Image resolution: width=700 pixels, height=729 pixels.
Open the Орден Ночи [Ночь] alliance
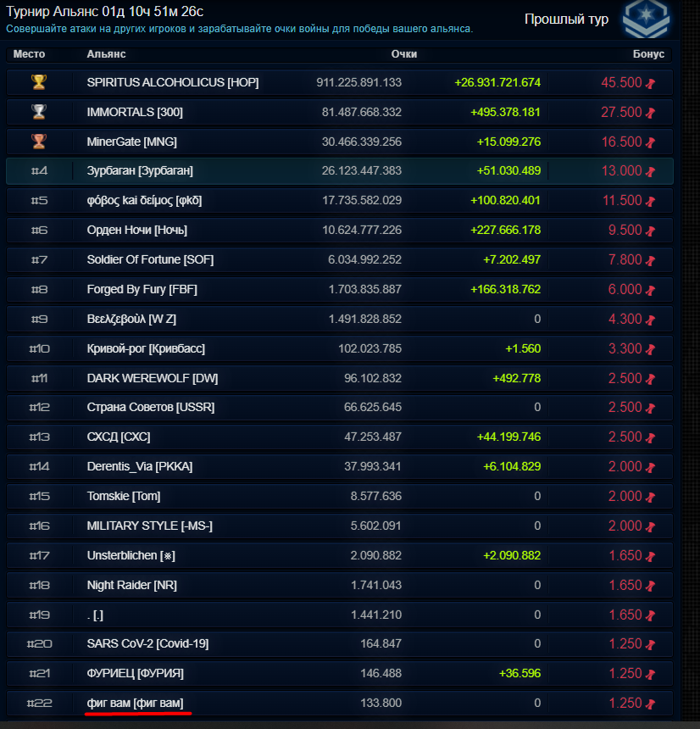pyautogui.click(x=136, y=230)
